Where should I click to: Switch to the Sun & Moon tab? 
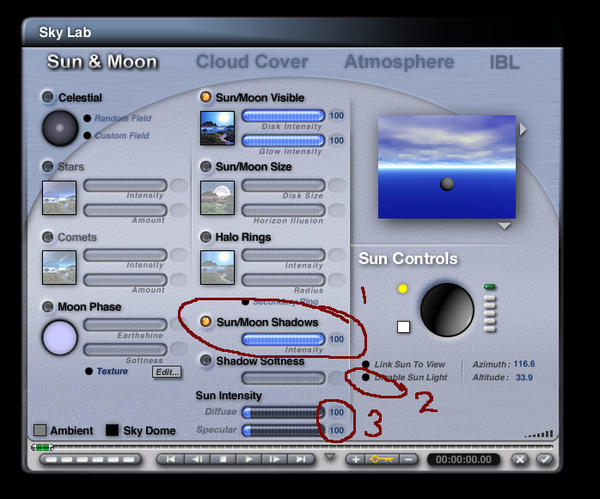102,62
